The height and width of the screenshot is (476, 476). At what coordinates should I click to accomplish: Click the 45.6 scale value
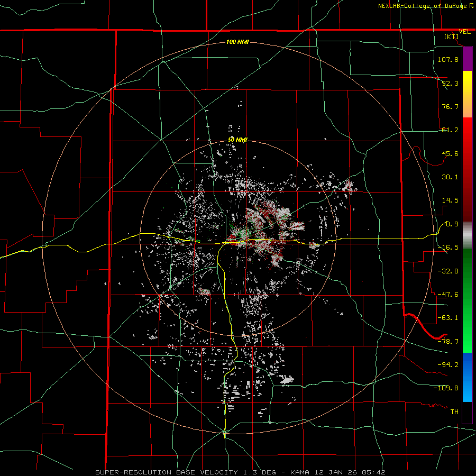pos(450,153)
